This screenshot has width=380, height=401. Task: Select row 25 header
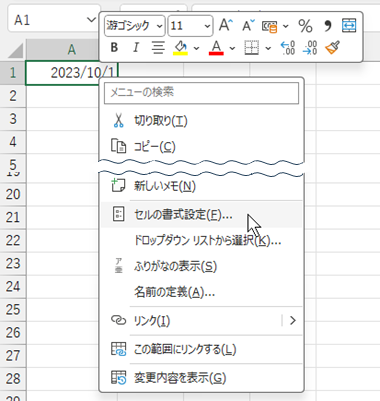13,309
